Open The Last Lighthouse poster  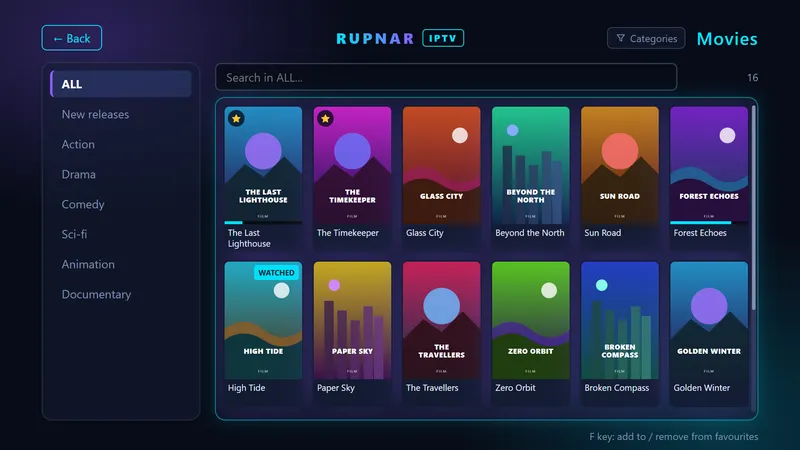point(263,165)
